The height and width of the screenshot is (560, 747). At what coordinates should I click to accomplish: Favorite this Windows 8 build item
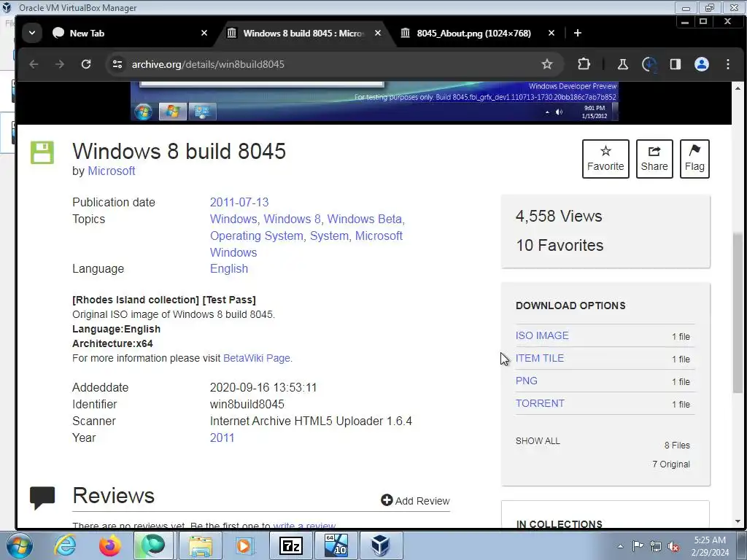click(x=605, y=158)
